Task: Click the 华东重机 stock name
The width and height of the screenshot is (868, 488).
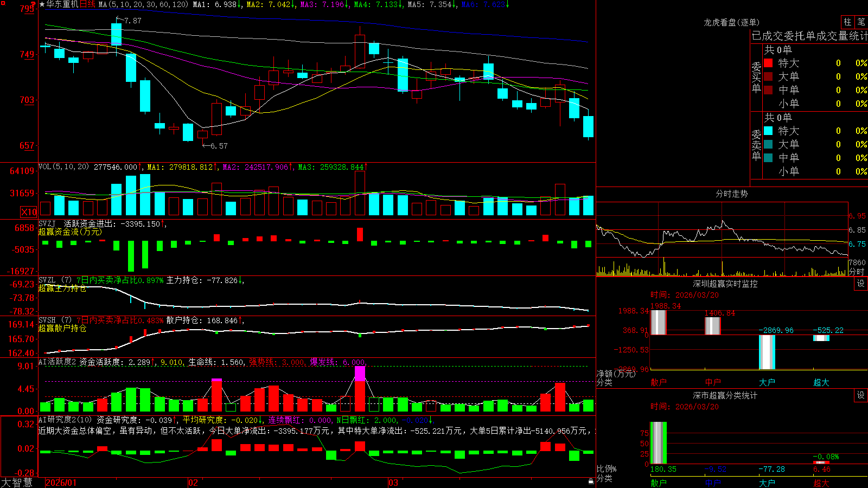Action: [x=62, y=4]
